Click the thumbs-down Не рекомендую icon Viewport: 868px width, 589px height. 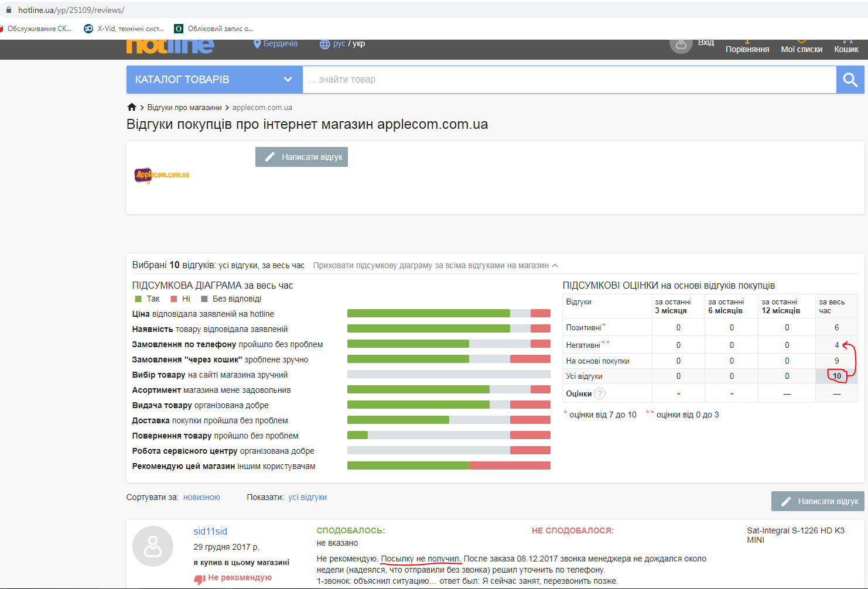pos(200,578)
